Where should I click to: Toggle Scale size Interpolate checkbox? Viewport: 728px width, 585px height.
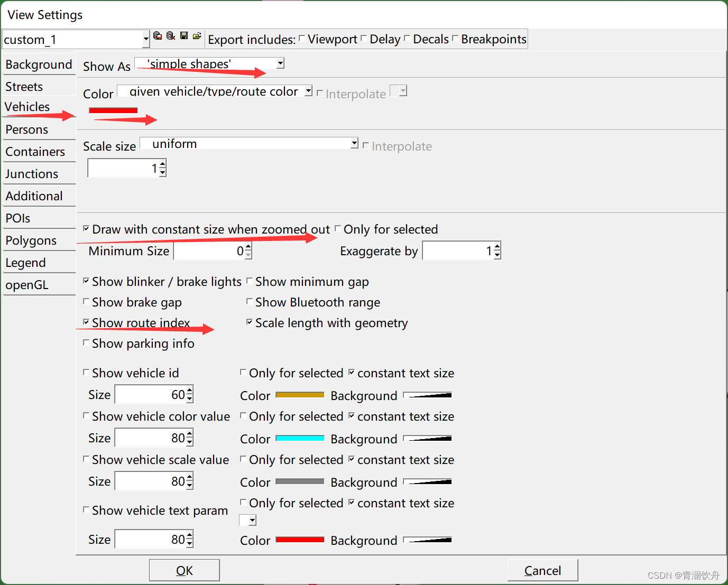pos(366,145)
